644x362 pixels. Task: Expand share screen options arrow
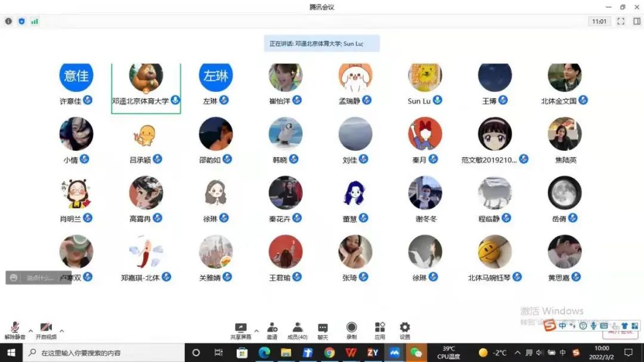coord(256,331)
